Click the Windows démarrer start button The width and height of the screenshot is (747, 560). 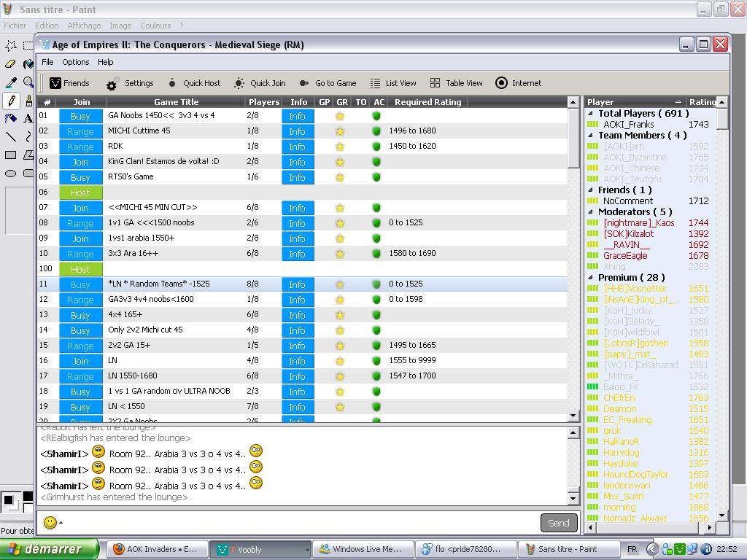49,549
